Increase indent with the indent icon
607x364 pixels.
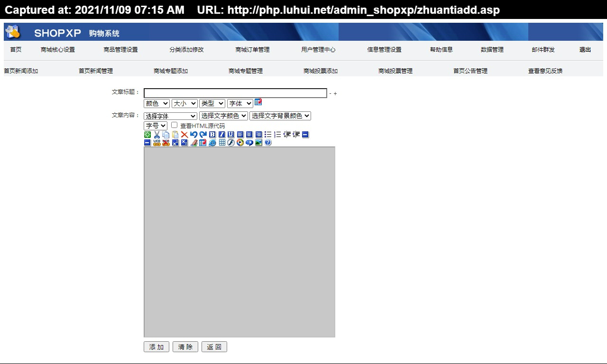point(296,135)
